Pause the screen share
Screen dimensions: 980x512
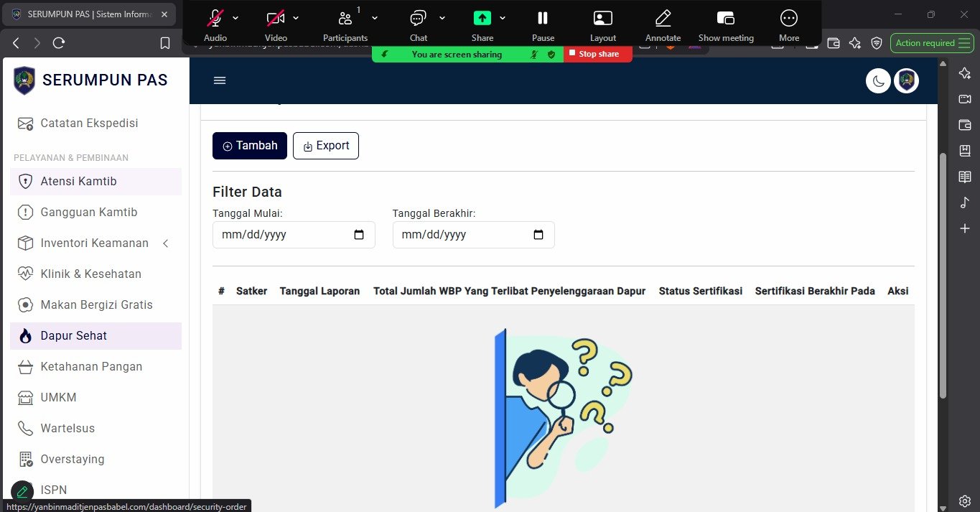[543, 24]
